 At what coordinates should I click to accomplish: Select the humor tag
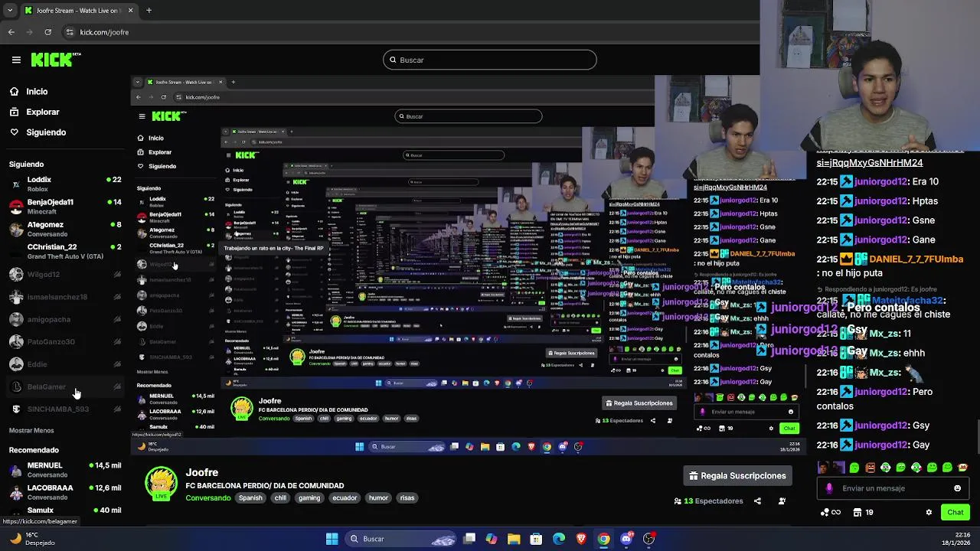pos(378,498)
